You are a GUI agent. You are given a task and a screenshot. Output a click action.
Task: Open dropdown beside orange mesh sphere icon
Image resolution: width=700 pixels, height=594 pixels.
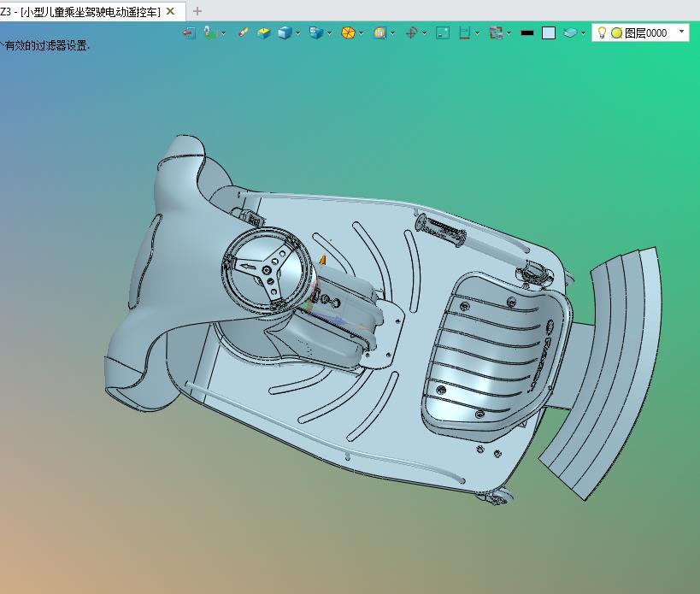361,33
